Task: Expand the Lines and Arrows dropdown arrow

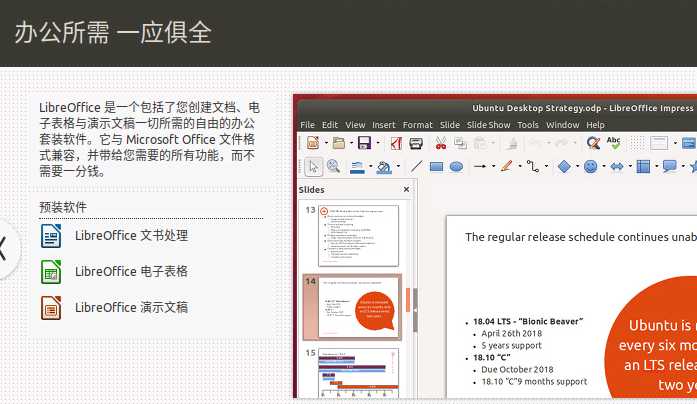Action: click(x=493, y=167)
